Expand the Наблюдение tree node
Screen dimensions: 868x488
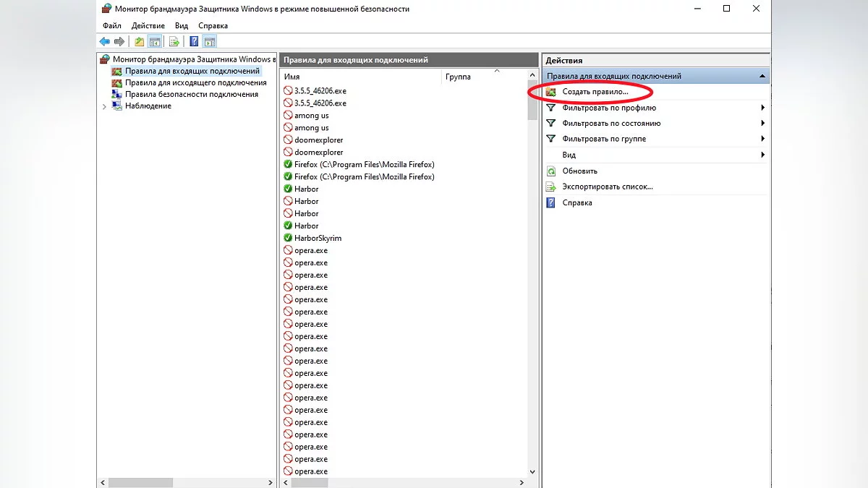(104, 106)
